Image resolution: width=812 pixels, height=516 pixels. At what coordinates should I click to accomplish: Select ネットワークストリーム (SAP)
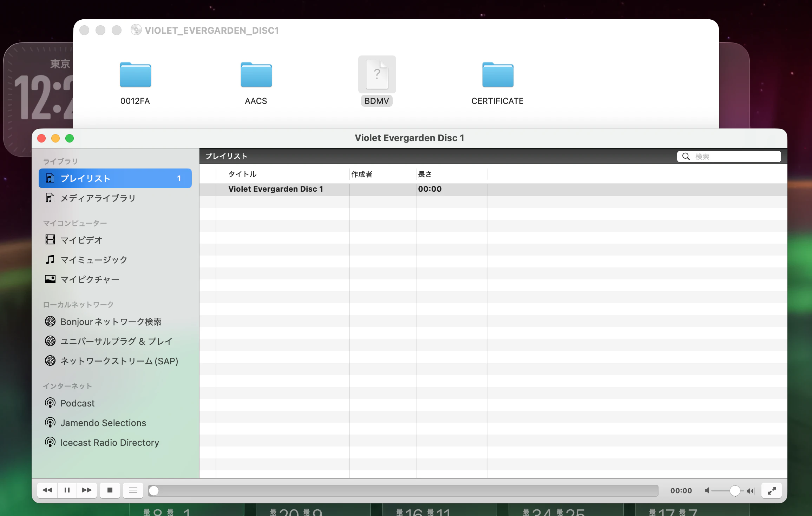(x=115, y=361)
